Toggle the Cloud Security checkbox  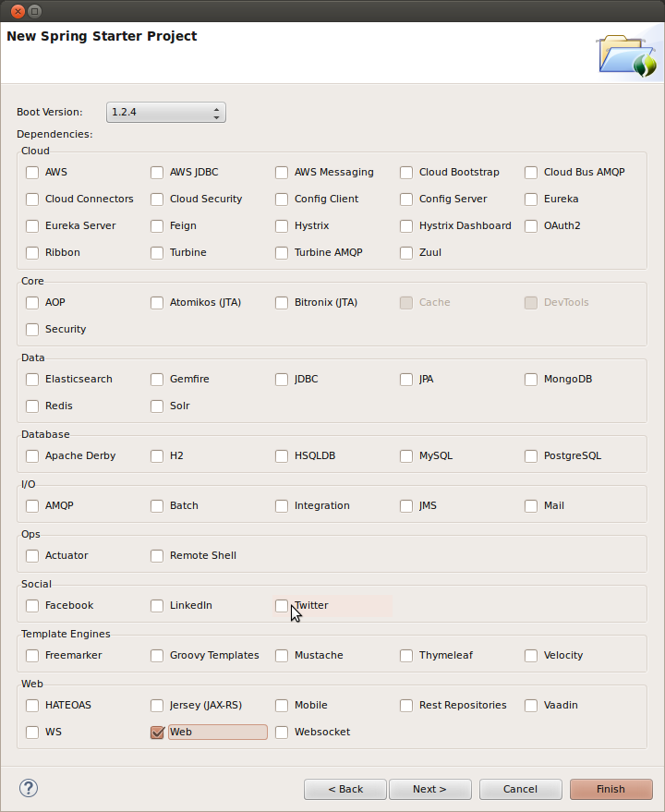pyautogui.click(x=157, y=200)
